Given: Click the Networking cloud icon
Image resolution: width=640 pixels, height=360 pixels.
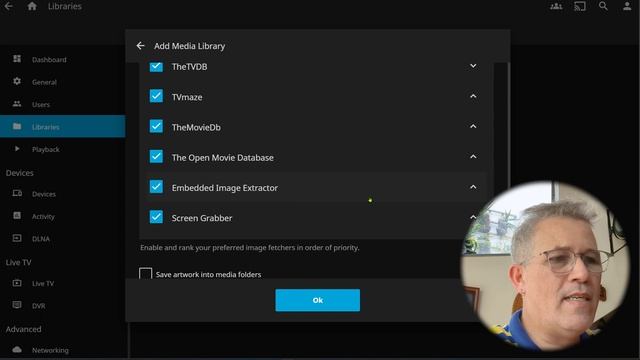Looking at the screenshot, I should (17, 349).
